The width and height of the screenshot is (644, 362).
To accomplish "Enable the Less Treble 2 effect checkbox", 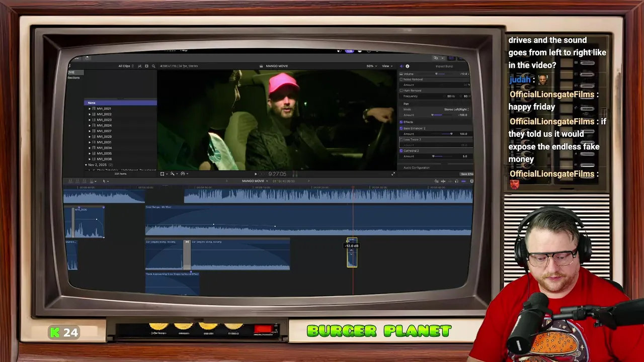I will [401, 140].
